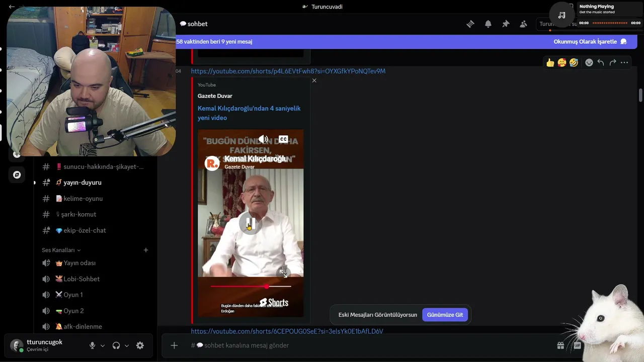Click the music note Nothing Playing widget icon
Viewport: 644px width, 362px height.
(x=562, y=15)
